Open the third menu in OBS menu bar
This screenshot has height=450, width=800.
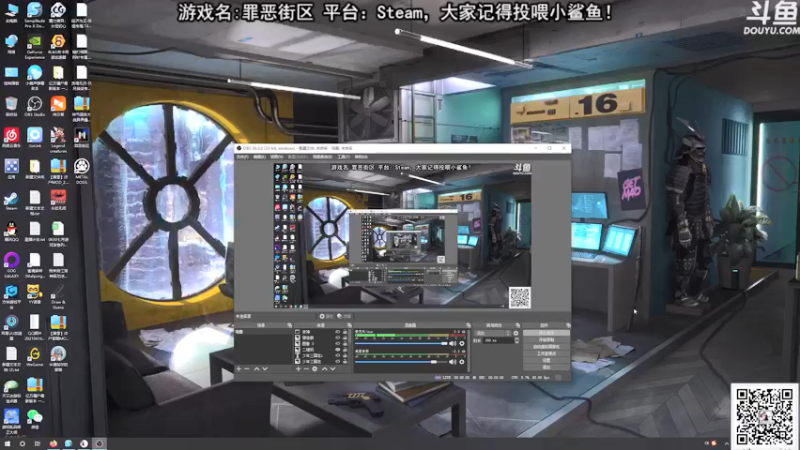coord(276,157)
